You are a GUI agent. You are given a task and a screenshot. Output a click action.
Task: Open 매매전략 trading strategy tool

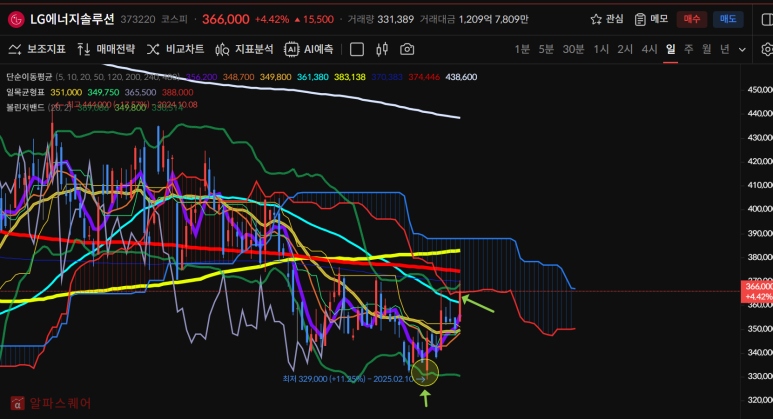coord(106,49)
